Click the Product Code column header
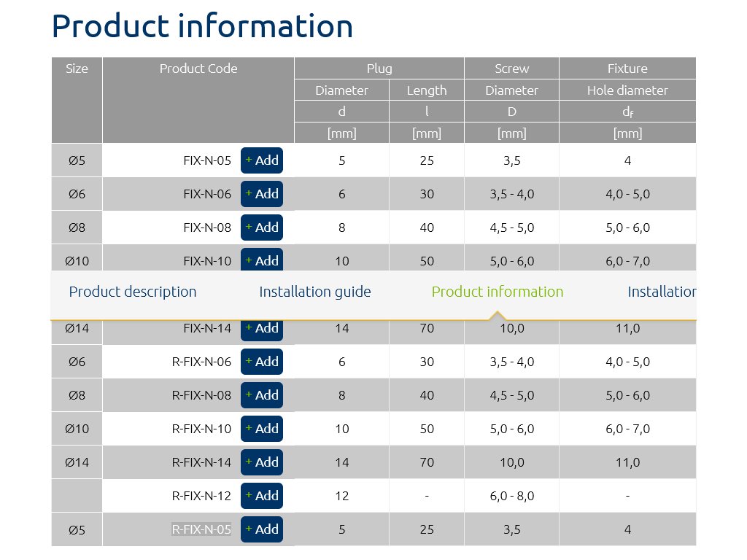Image resolution: width=747 pixels, height=560 pixels. click(x=198, y=69)
